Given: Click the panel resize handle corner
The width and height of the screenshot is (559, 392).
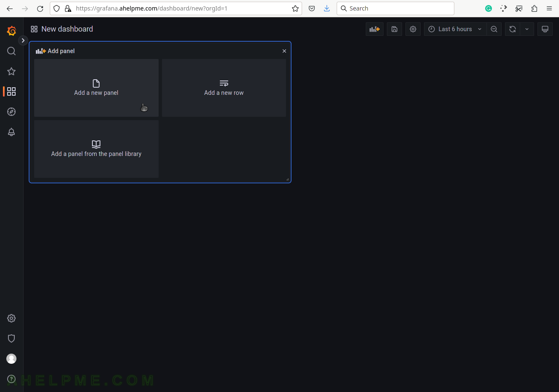Looking at the screenshot, I should point(288,180).
